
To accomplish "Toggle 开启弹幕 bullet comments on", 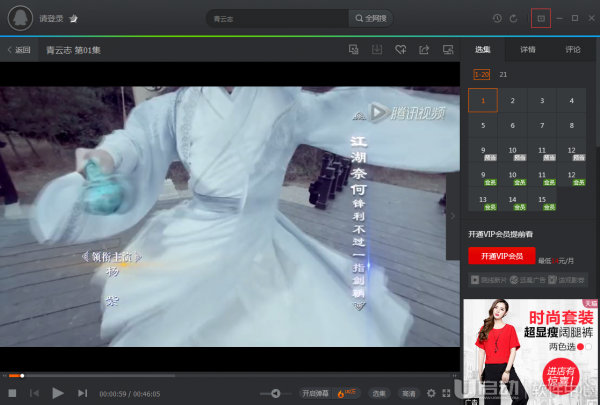I will pos(315,393).
